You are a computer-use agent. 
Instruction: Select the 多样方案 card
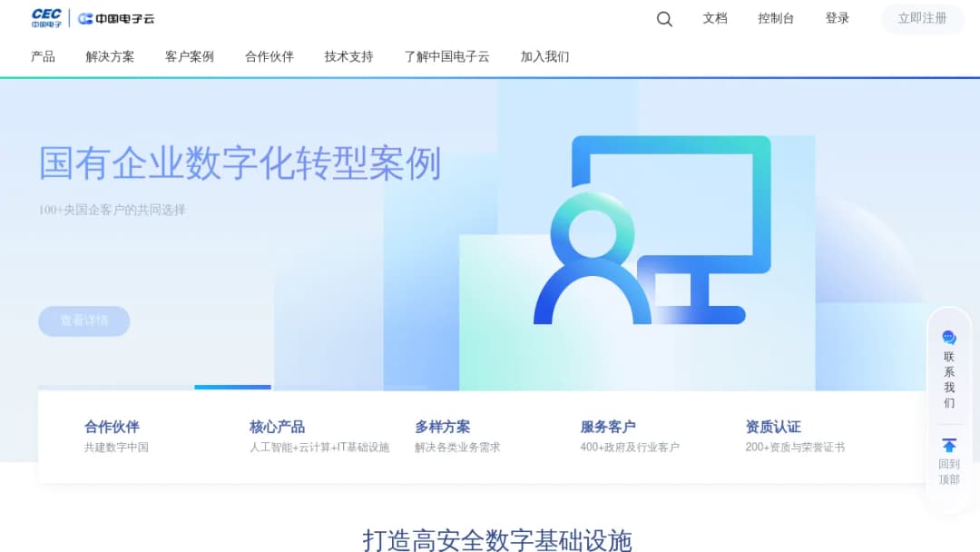pos(457,436)
